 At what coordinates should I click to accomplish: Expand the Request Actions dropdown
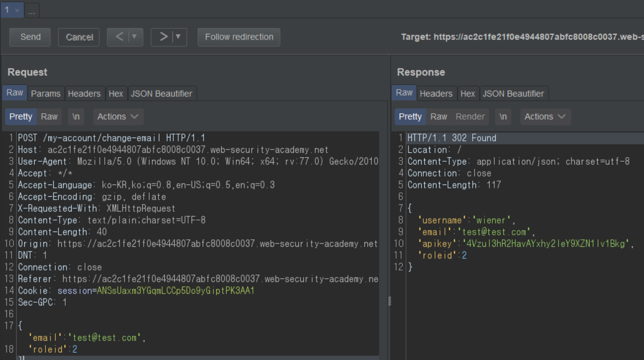(118, 117)
